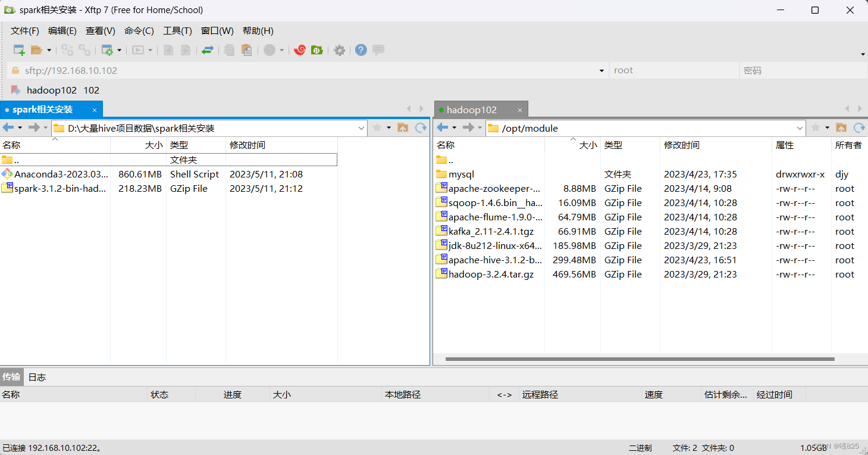Open options with the gear icon
Image resolution: width=868 pixels, height=455 pixels.
coord(340,50)
